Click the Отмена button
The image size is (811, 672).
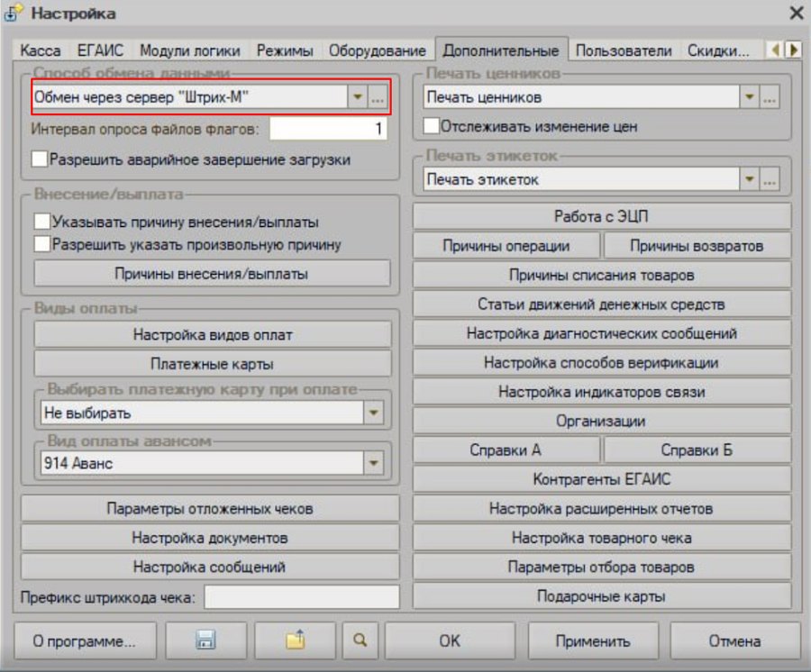735,640
